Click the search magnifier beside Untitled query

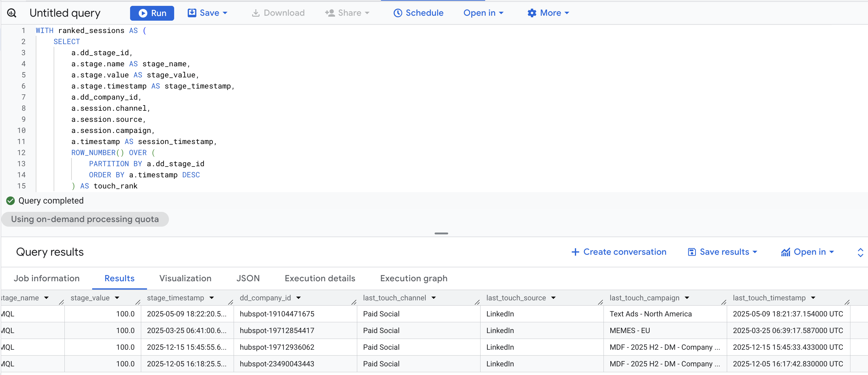click(x=12, y=13)
